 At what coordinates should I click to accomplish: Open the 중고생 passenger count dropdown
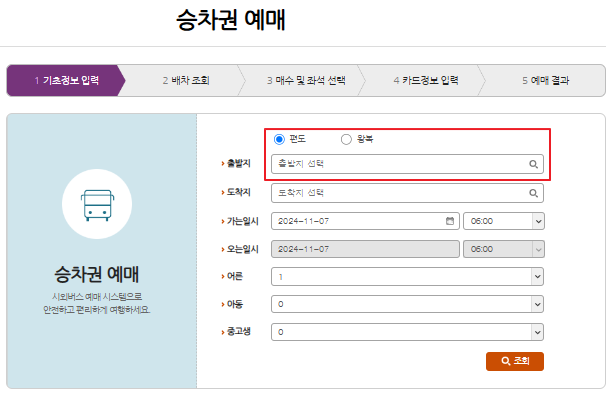pos(407,332)
